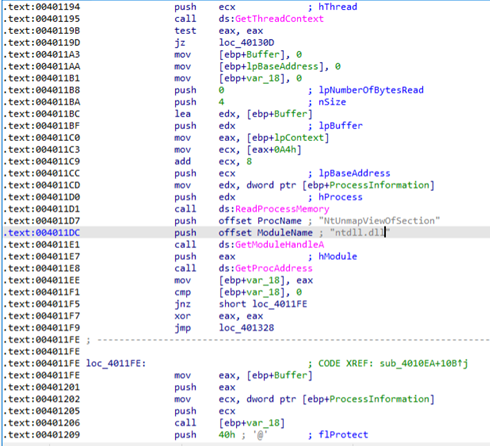
Task: Click address .text:00401194
Action: [x=42, y=7]
